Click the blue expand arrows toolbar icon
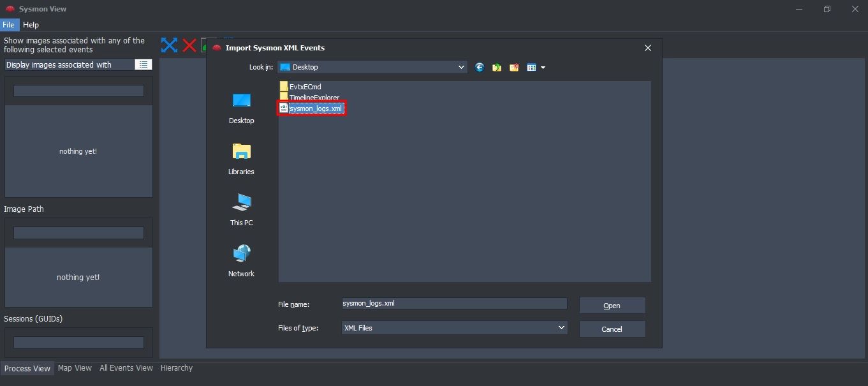868x386 pixels. (x=169, y=45)
